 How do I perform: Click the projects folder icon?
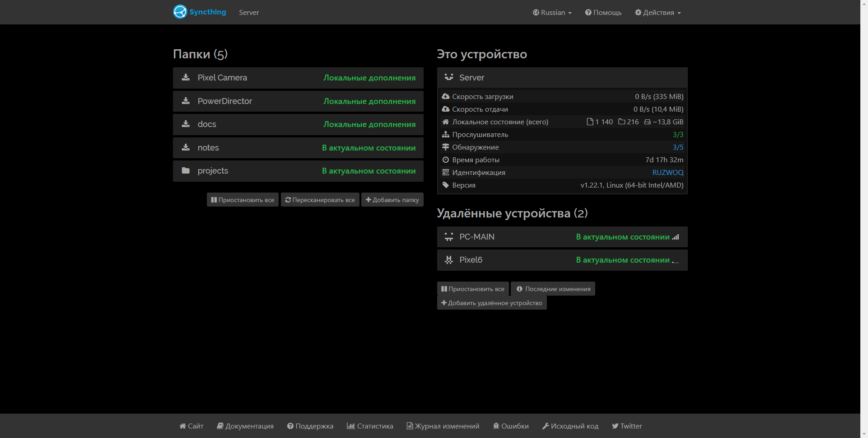point(186,170)
